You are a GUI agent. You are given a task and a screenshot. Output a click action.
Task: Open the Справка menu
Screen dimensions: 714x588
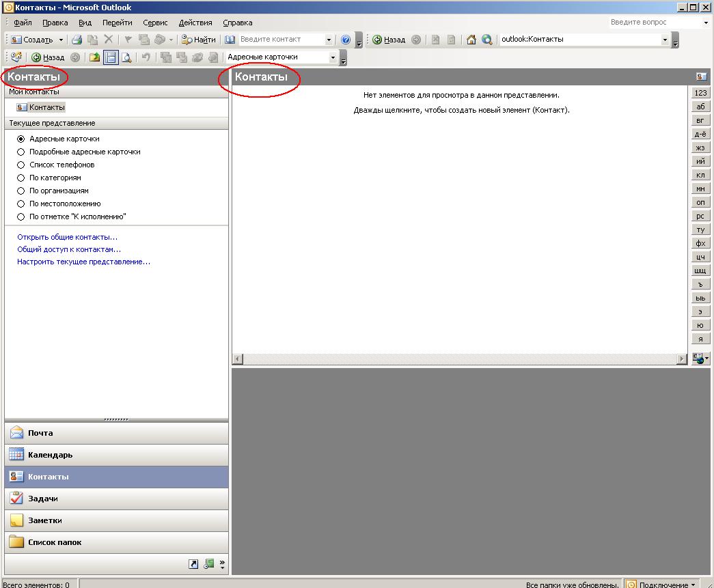click(x=238, y=23)
